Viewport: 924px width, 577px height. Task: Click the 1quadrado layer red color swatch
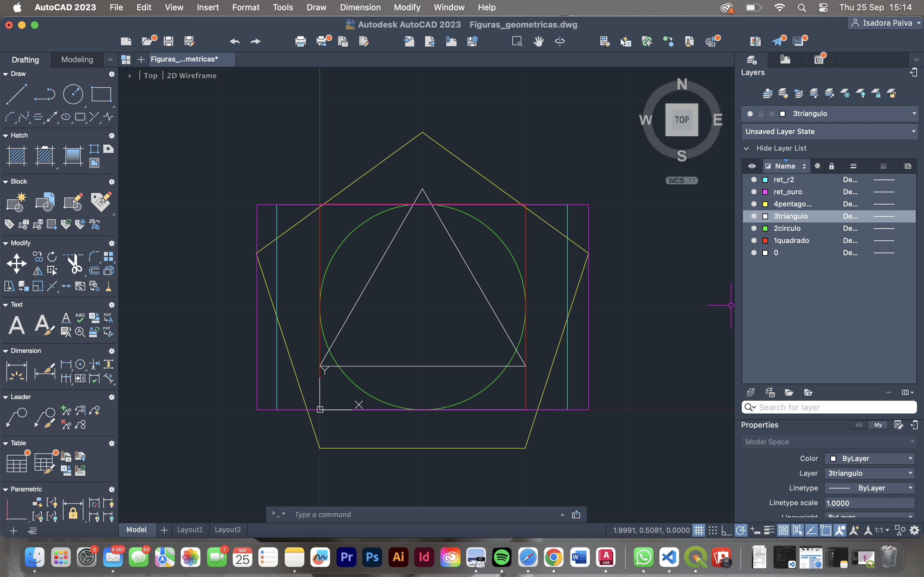pyautogui.click(x=765, y=240)
